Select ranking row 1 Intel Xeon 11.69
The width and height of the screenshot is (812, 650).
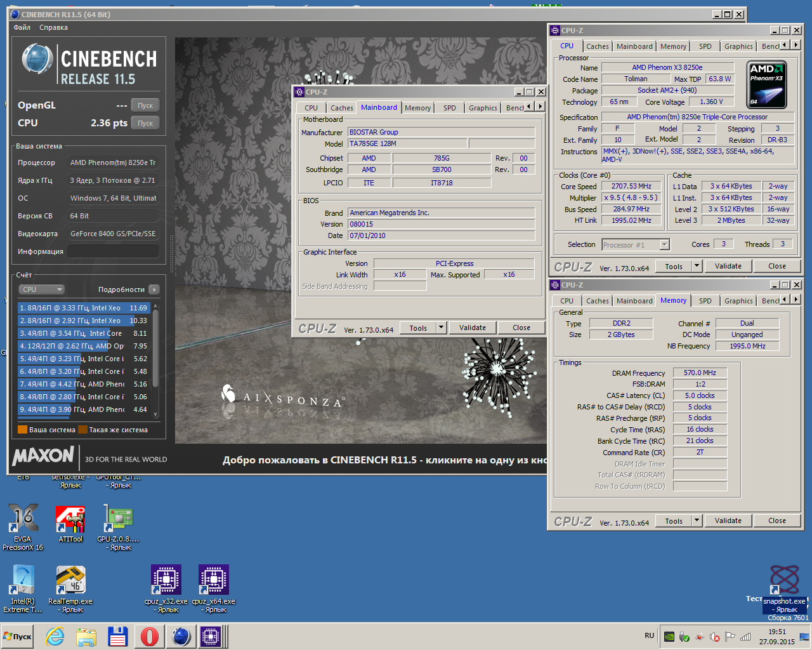pos(84,308)
